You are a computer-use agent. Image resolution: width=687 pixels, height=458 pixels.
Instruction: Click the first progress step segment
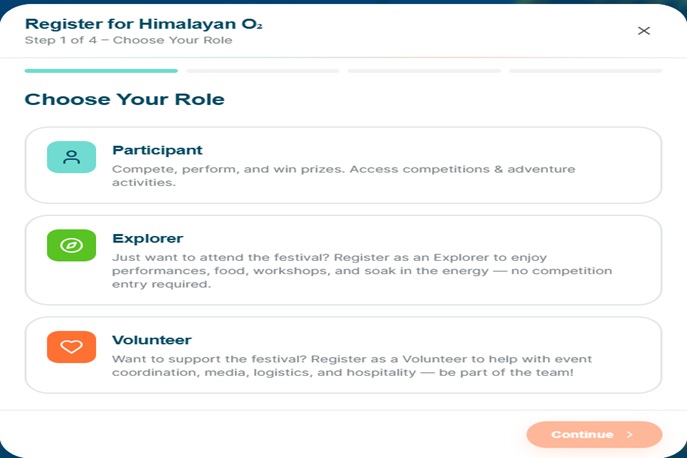[x=101, y=71]
